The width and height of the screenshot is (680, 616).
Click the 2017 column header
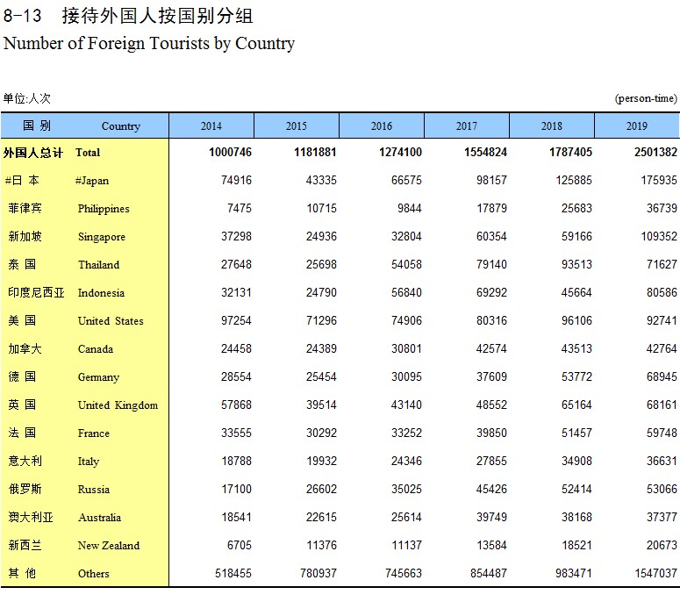pos(466,125)
